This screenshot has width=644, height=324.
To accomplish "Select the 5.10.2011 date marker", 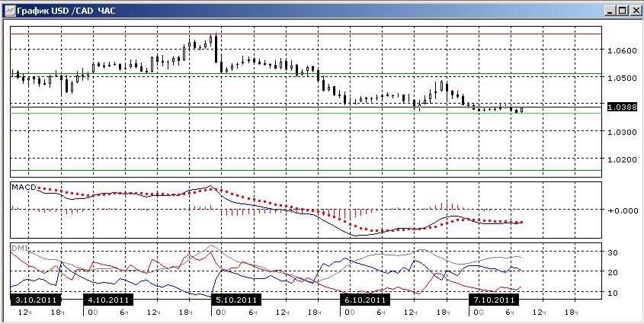I will [x=236, y=300].
